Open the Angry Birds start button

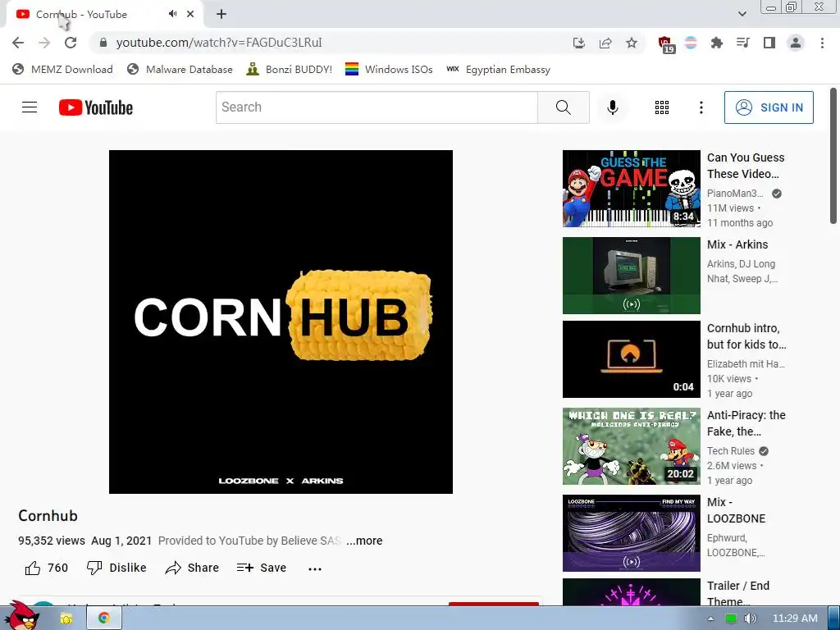point(21,616)
